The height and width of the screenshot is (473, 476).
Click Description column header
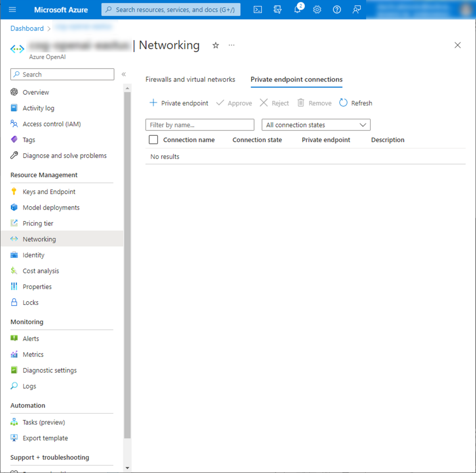[x=388, y=140]
